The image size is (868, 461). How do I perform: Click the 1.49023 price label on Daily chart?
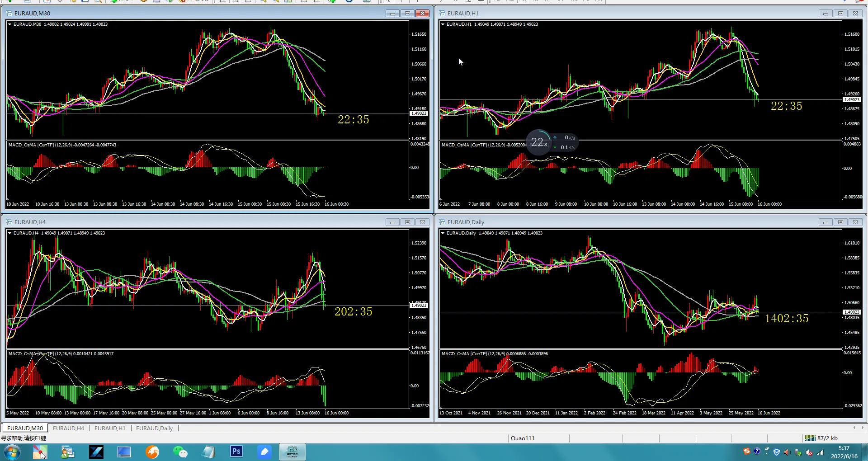point(852,312)
